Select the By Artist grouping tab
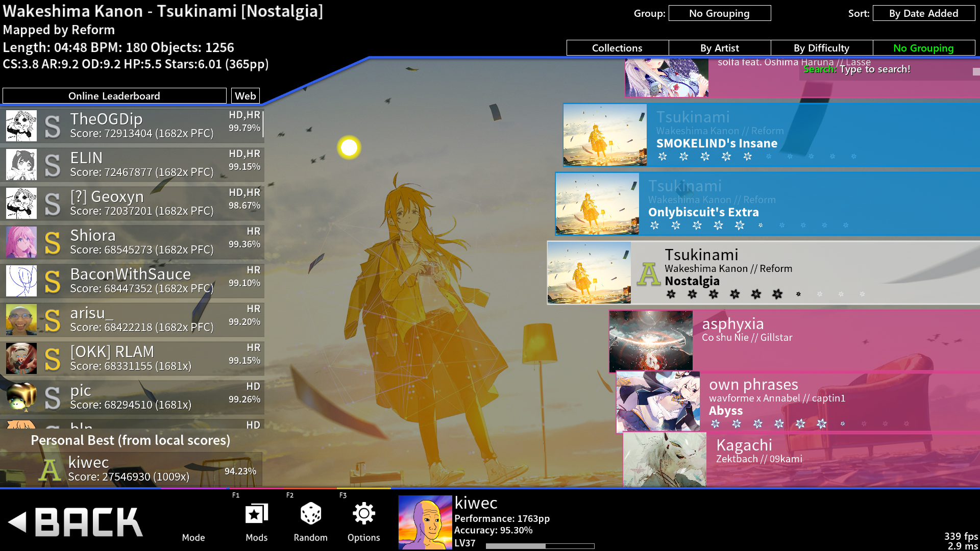The image size is (980, 551). pyautogui.click(x=719, y=48)
